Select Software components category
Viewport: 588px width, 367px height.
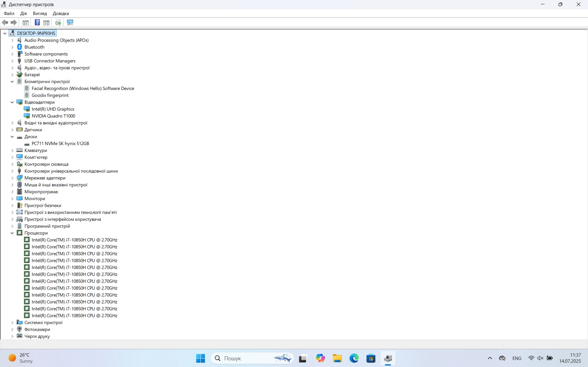click(46, 54)
